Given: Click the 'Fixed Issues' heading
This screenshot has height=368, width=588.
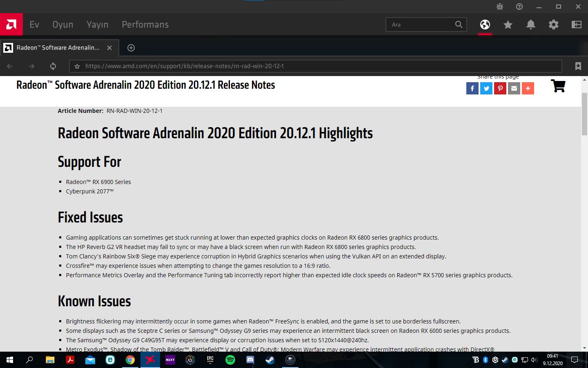Looking at the screenshot, I should coord(90,217).
